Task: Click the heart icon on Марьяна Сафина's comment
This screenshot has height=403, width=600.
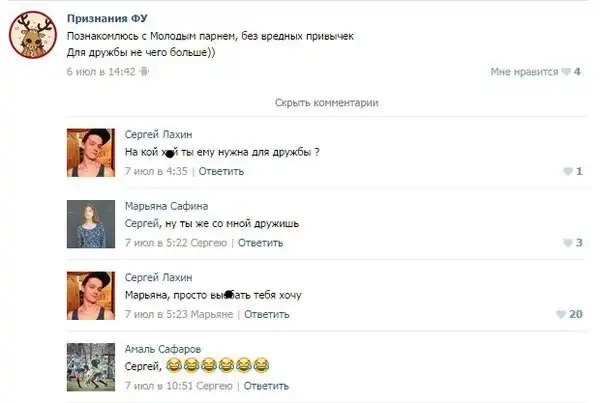Action: 568,243
